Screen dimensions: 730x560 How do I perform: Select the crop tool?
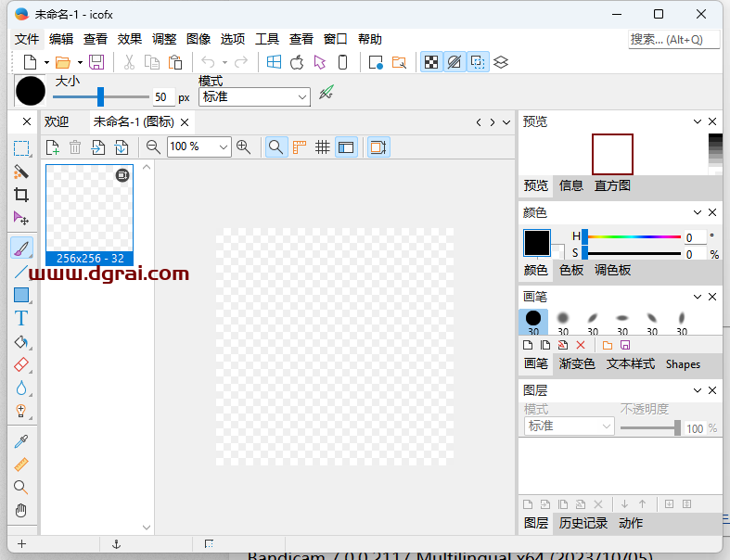tap(21, 195)
